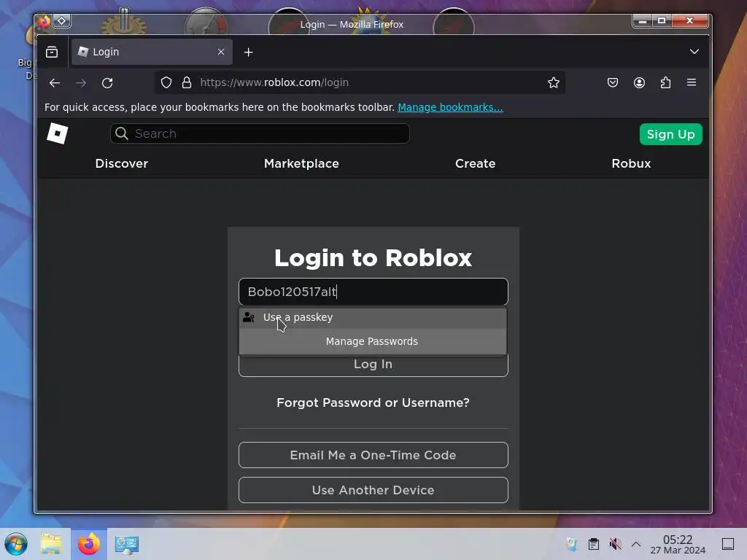The image size is (747, 560).
Task: Open file manager from taskbar
Action: (x=52, y=544)
